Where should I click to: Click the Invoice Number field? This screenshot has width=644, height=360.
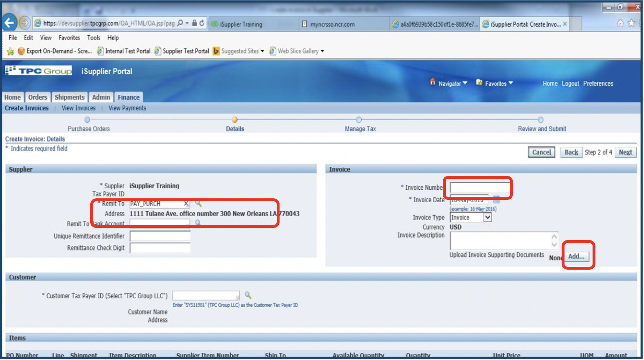tap(480, 188)
